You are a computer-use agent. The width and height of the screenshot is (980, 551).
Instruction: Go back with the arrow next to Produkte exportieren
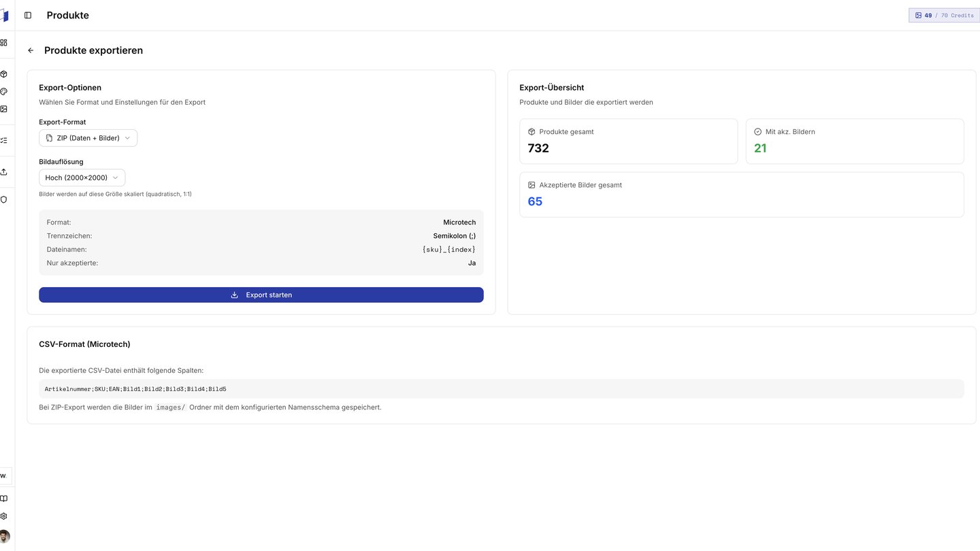click(x=31, y=50)
